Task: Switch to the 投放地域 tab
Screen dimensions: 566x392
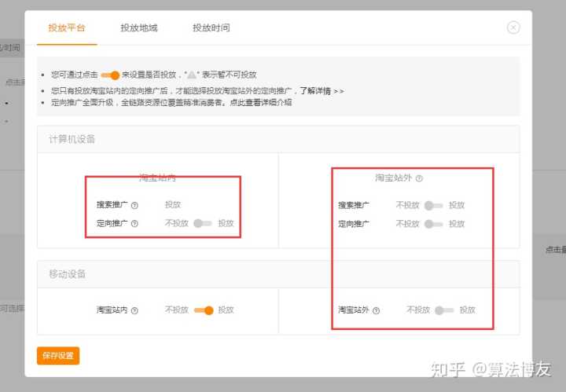Action: [139, 28]
